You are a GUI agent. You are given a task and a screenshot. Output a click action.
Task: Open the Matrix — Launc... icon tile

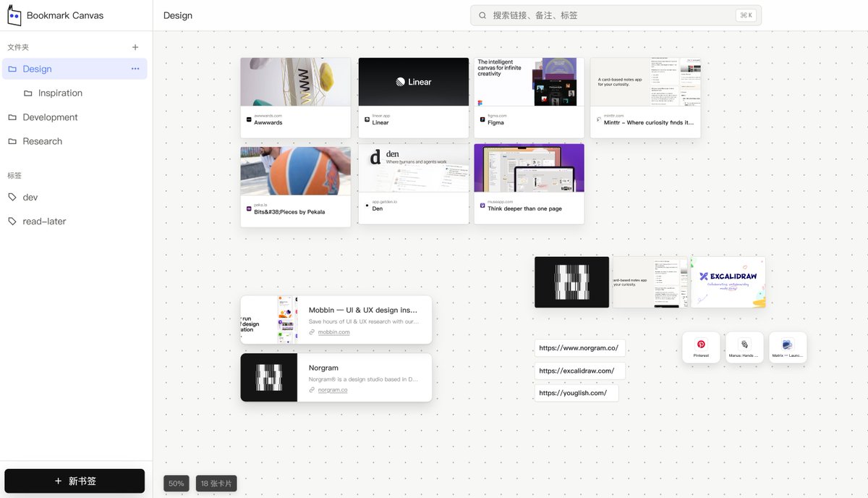788,347
